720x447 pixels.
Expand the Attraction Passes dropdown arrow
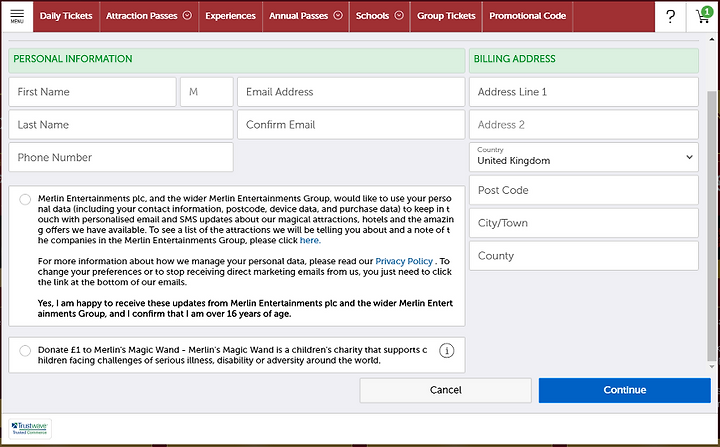click(187, 16)
